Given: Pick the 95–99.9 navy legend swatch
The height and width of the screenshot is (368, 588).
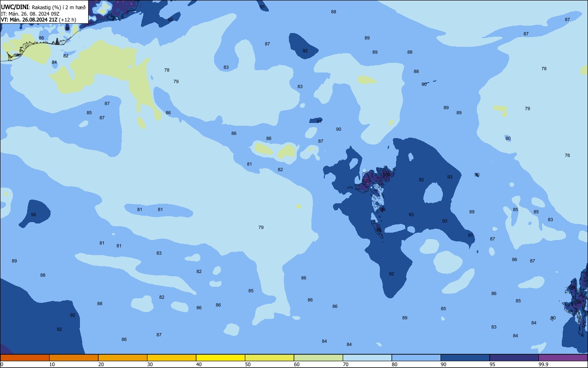Looking at the screenshot, I should (x=514, y=357).
